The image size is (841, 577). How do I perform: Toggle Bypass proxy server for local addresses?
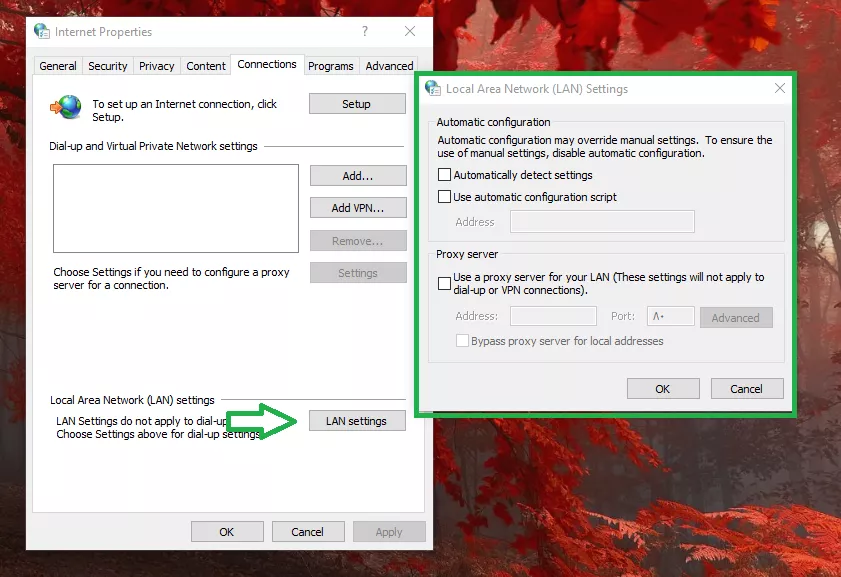click(x=462, y=341)
